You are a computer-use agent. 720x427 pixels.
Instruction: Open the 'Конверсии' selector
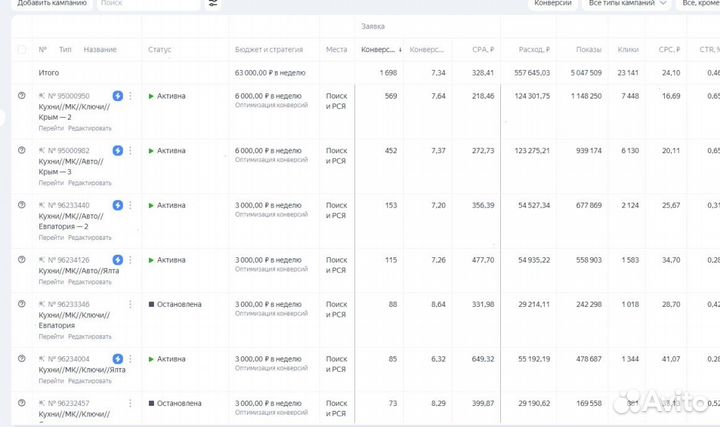click(553, 4)
